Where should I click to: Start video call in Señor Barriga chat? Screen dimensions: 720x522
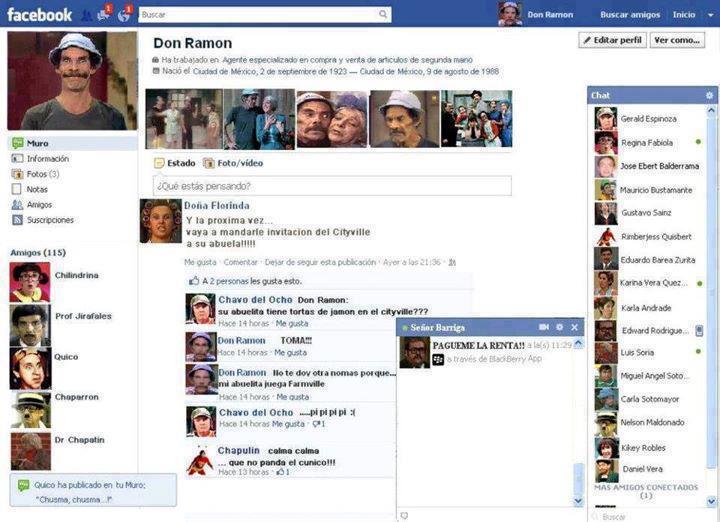click(544, 327)
